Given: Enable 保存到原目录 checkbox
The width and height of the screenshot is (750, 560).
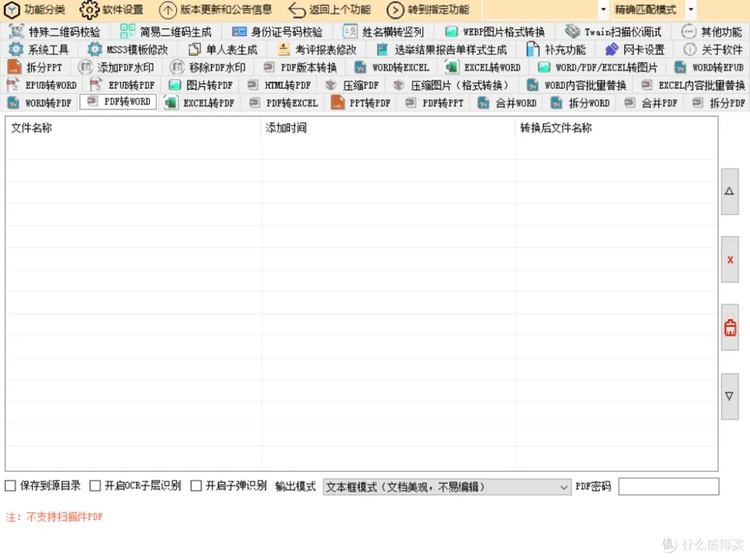Looking at the screenshot, I should (x=10, y=486).
